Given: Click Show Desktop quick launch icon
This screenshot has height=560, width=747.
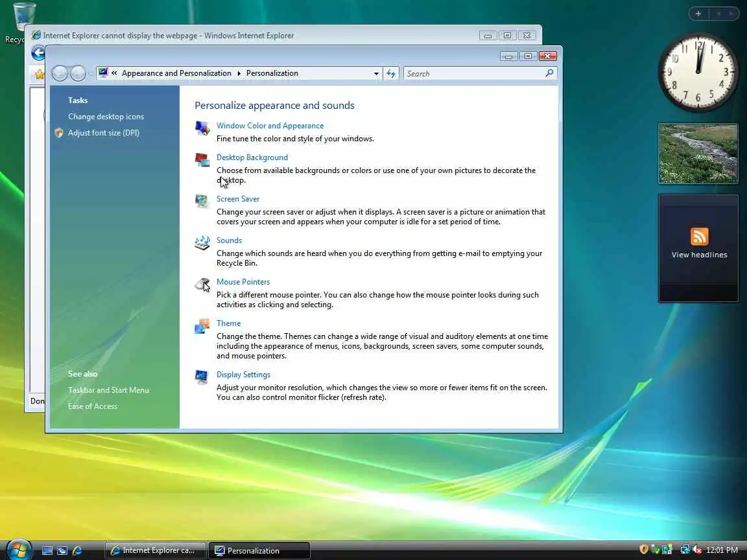Looking at the screenshot, I should pyautogui.click(x=47, y=550).
